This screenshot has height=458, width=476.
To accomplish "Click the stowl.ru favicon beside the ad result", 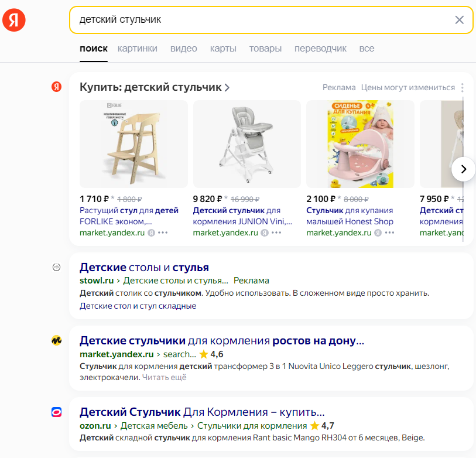I will (x=56, y=267).
